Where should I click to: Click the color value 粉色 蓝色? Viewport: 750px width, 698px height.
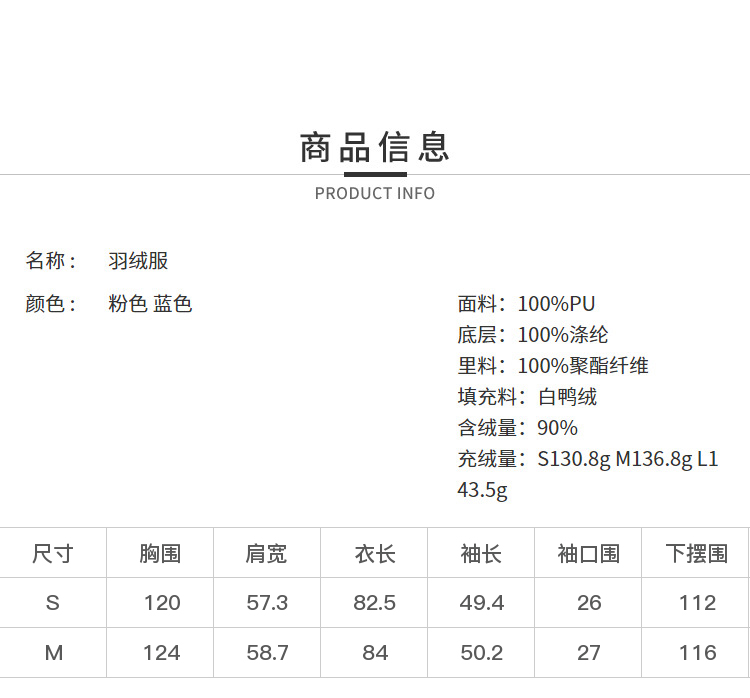click(150, 304)
